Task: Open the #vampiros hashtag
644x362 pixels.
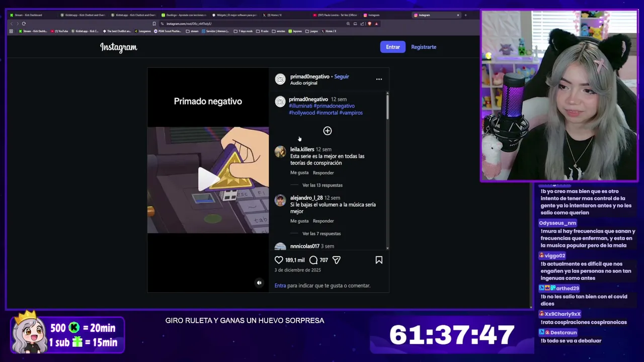Action: tap(351, 113)
